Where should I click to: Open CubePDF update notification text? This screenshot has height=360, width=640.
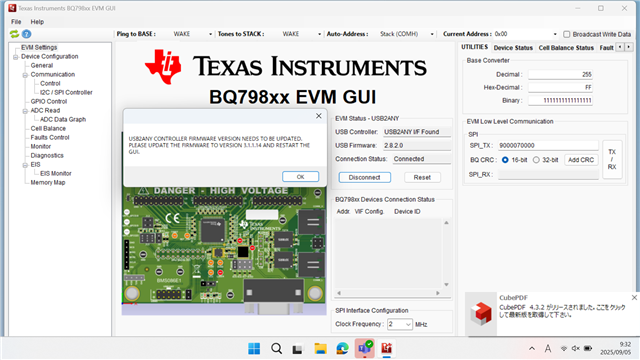(562, 311)
